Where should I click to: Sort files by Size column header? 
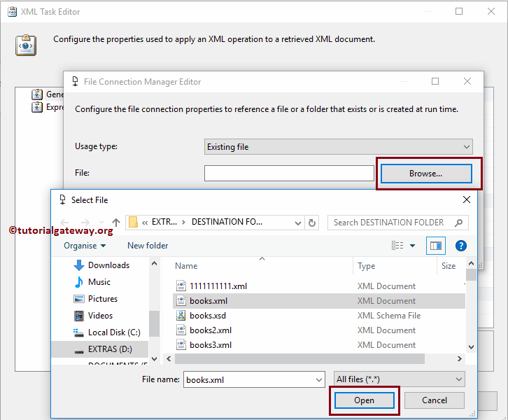coord(449,266)
